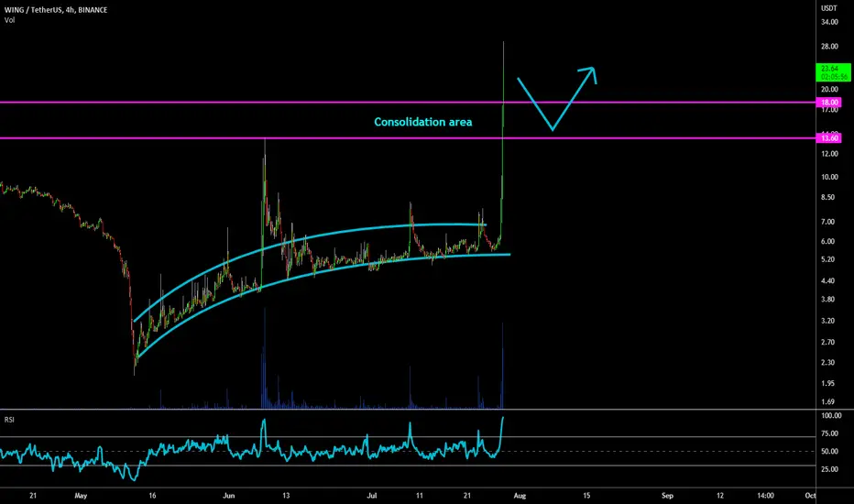The height and width of the screenshot is (504, 854).
Task: Click 4.40 on the price axis
Action: pos(827,281)
